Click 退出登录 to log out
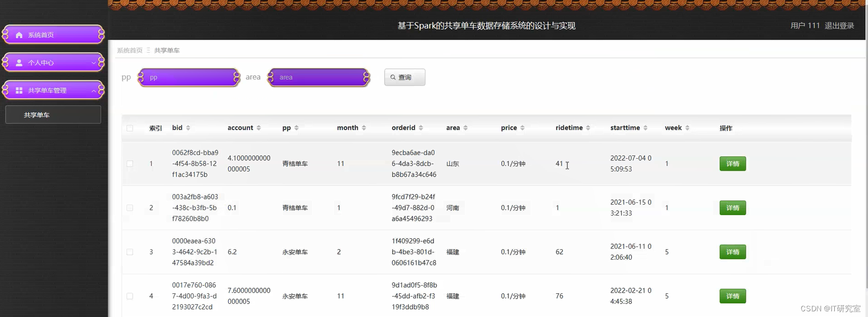Viewport: 868px width, 317px height. (x=840, y=26)
